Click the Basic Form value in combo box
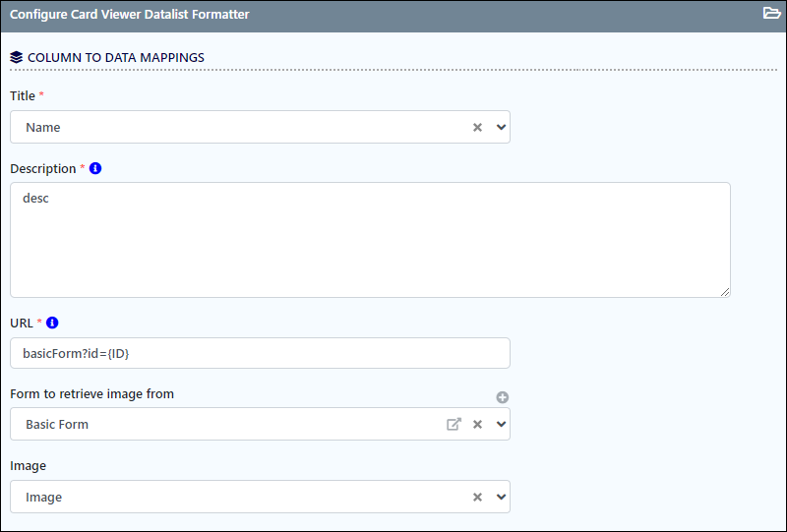This screenshot has height=532, width=787. pyautogui.click(x=57, y=425)
